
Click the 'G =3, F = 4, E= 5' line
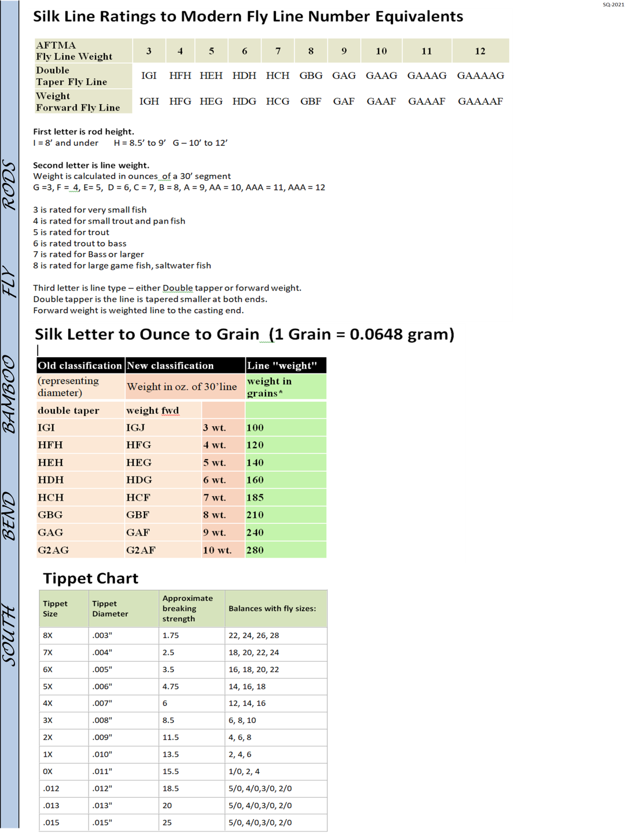tap(179, 188)
